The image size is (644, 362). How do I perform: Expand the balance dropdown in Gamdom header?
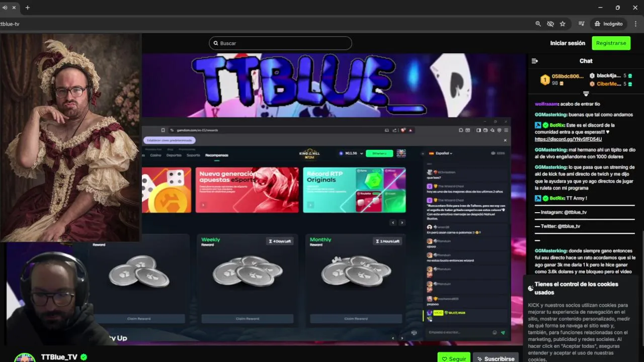point(361,153)
